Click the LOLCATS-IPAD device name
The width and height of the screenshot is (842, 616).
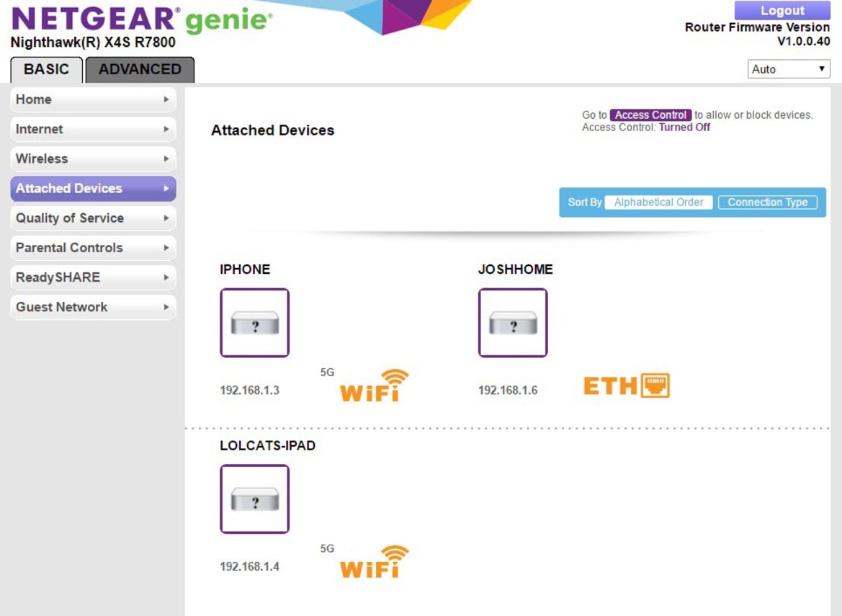267,445
